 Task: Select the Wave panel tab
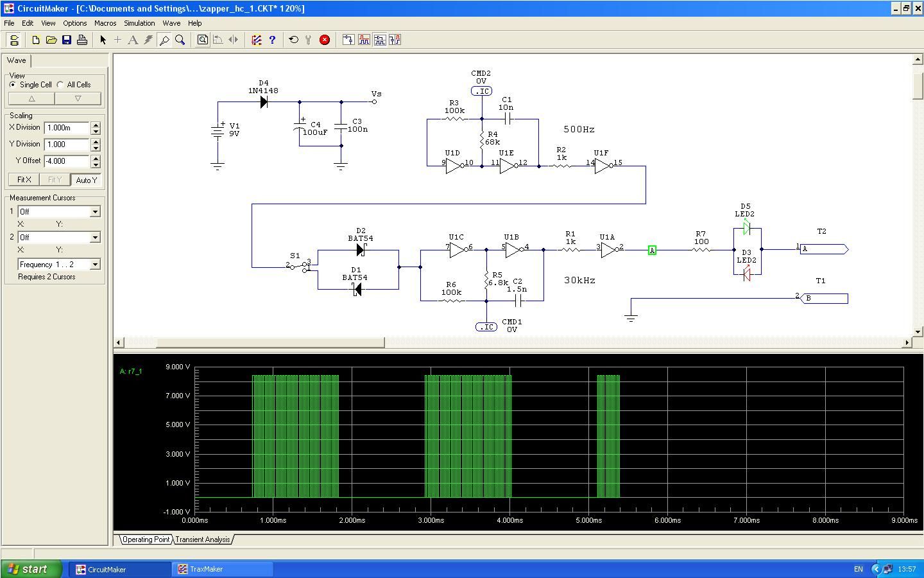[17, 60]
